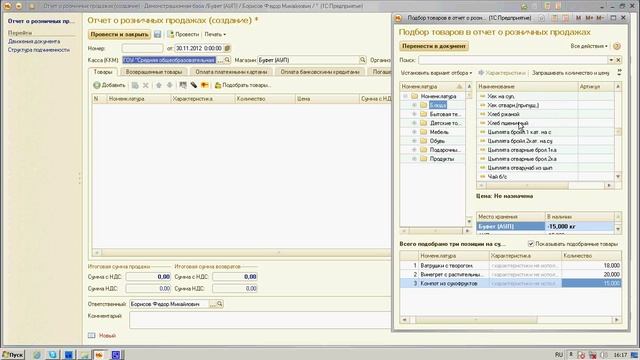The image size is (640, 360).
Task: Expand the Обувь folder node
Action: (x=414, y=141)
